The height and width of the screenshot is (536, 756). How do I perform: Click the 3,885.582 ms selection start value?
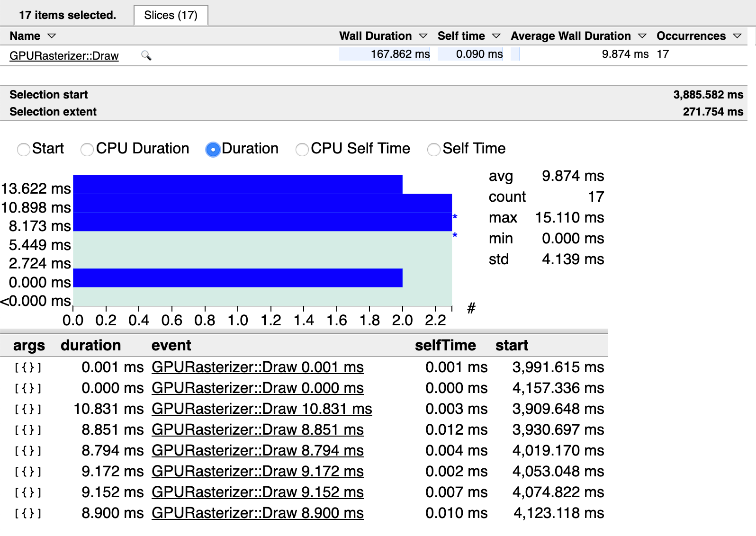708,95
